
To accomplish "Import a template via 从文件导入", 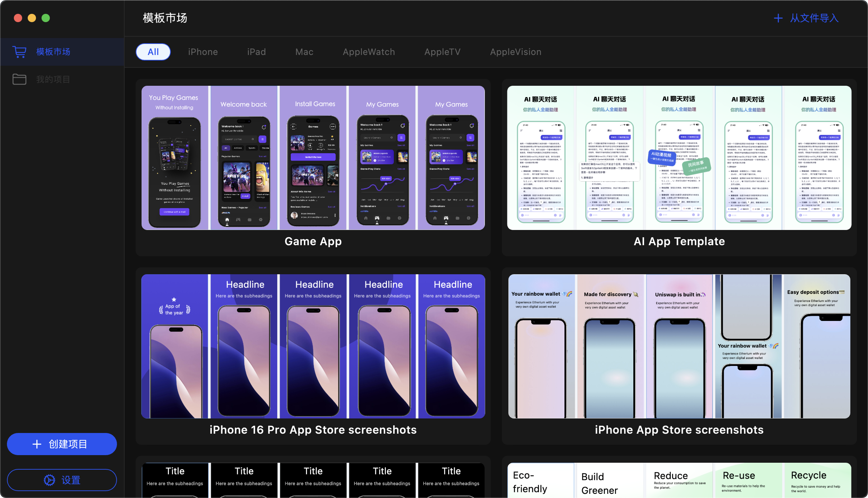I will click(814, 18).
